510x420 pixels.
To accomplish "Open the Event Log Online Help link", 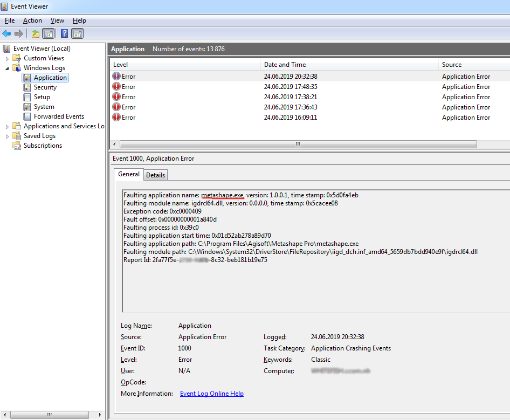I will point(211,394).
